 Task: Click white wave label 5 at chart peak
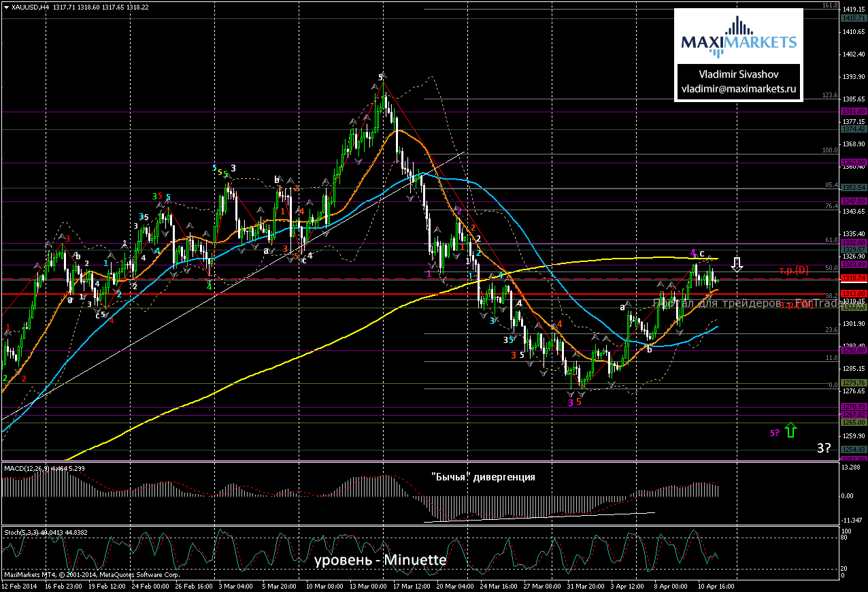(x=382, y=78)
